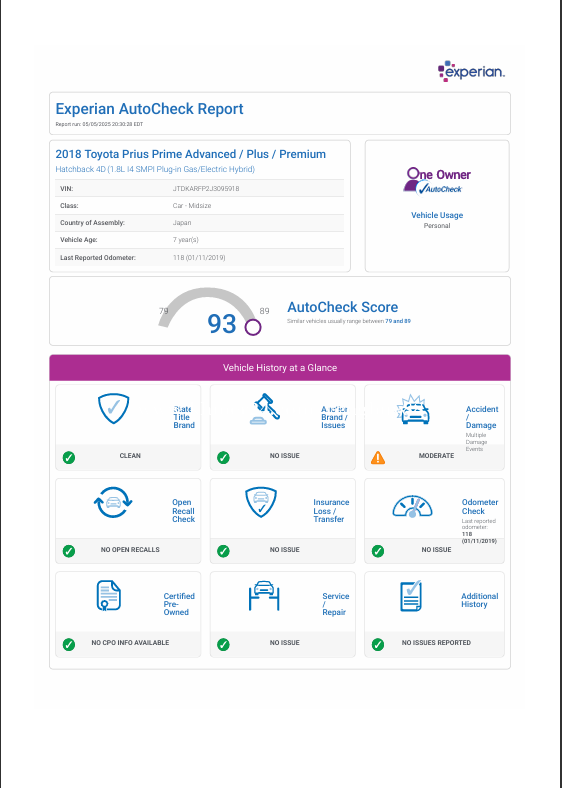Click the Report run timestamp text
This screenshot has width=562, height=788.
pos(99,124)
